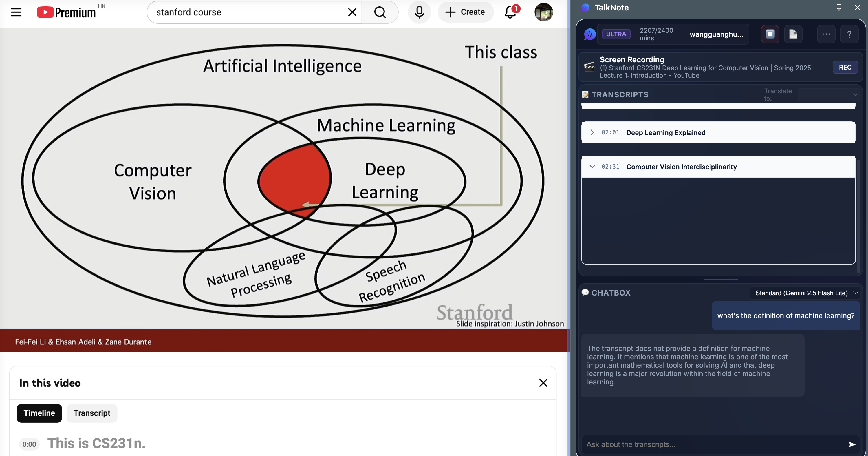Viewport: 868px width, 456px height.
Task: Click the YouTube Premium logo
Action: [66, 12]
